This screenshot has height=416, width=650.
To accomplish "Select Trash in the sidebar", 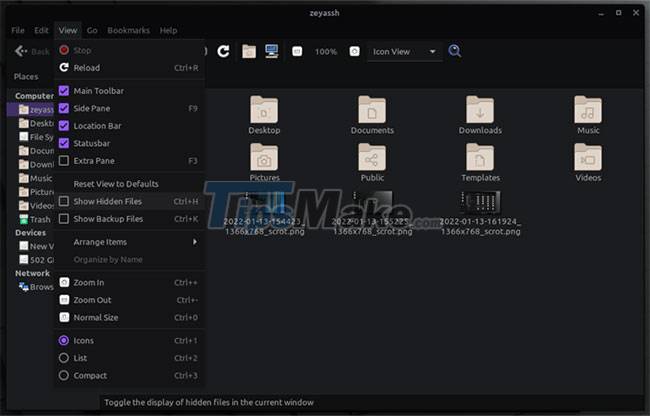I will [35, 219].
